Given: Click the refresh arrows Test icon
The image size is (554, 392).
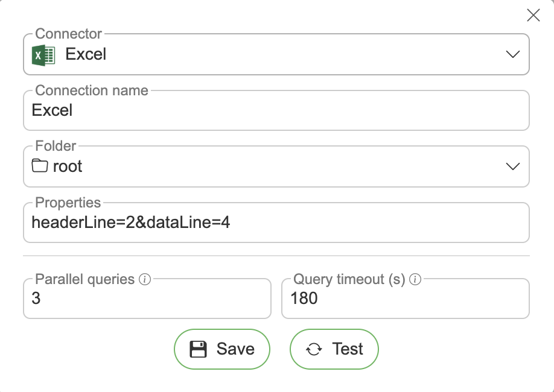Looking at the screenshot, I should click(x=314, y=349).
